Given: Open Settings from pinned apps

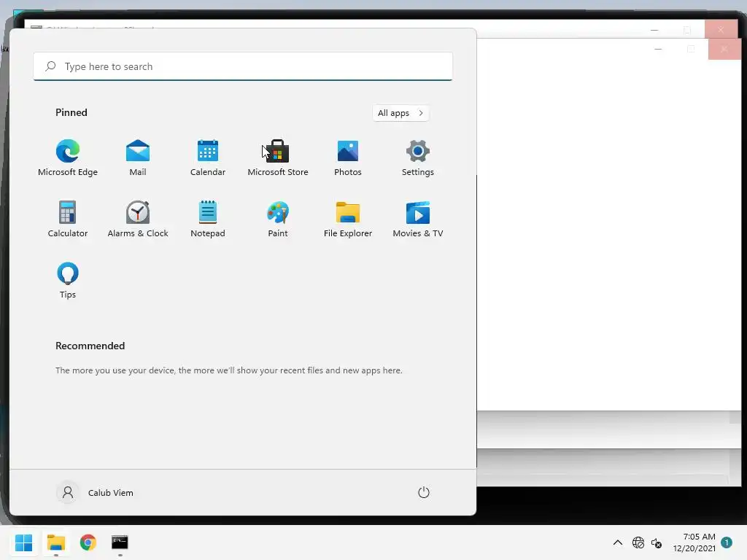Looking at the screenshot, I should (x=418, y=158).
